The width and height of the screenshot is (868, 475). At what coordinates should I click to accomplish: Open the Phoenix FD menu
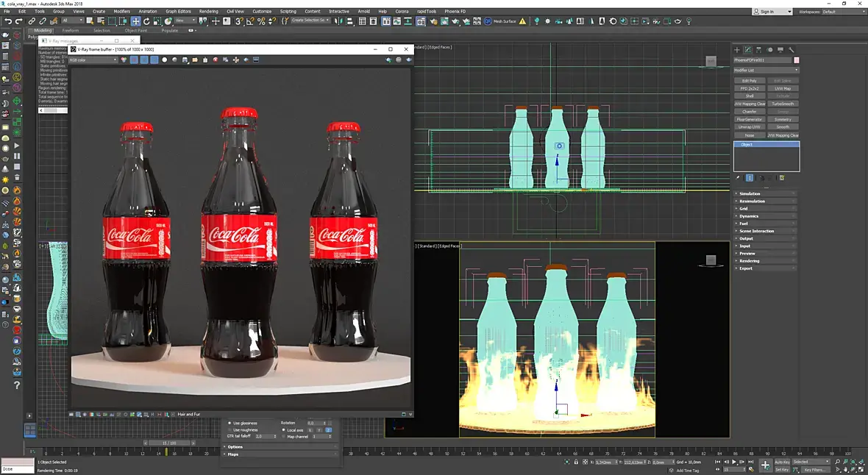point(456,12)
